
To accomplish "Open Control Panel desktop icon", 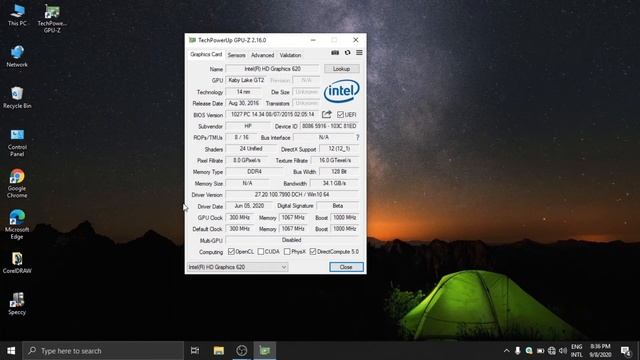I will [x=17, y=142].
